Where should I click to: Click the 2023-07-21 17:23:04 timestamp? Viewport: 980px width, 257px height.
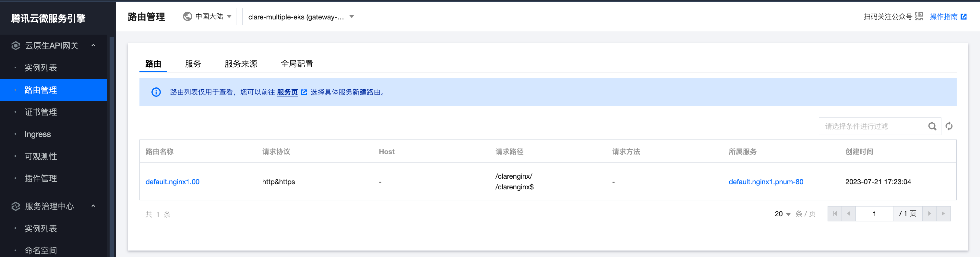point(878,182)
